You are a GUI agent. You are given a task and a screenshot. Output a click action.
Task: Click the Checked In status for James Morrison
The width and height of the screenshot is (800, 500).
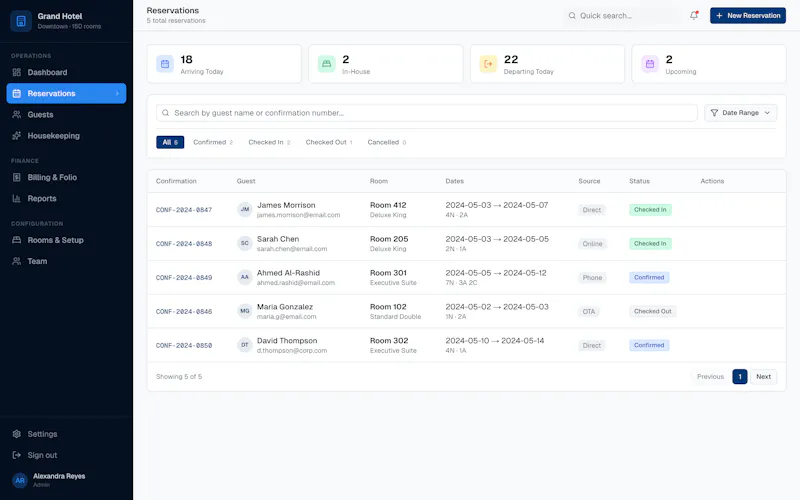tap(650, 210)
